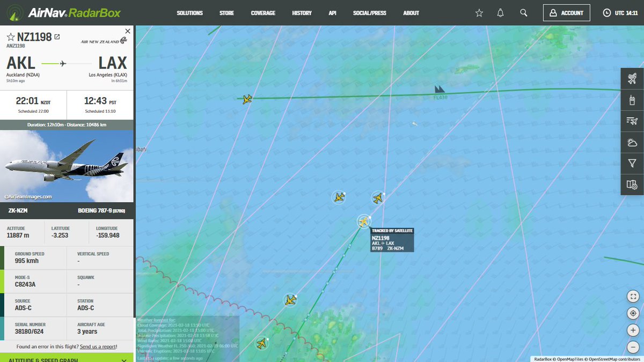Open the API menu item
Image resolution: width=644 pixels, height=362 pixels.
[332, 13]
